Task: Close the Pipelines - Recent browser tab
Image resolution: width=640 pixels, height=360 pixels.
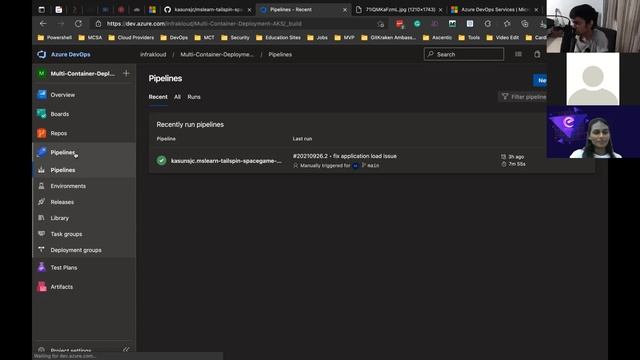Action: (345, 10)
